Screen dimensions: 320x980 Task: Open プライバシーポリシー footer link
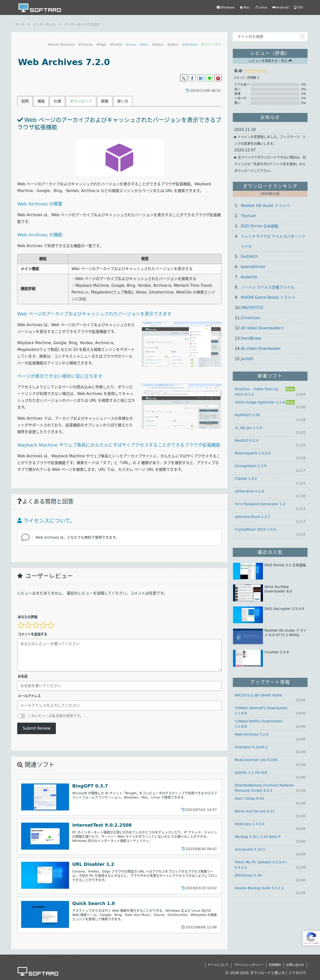point(248,965)
